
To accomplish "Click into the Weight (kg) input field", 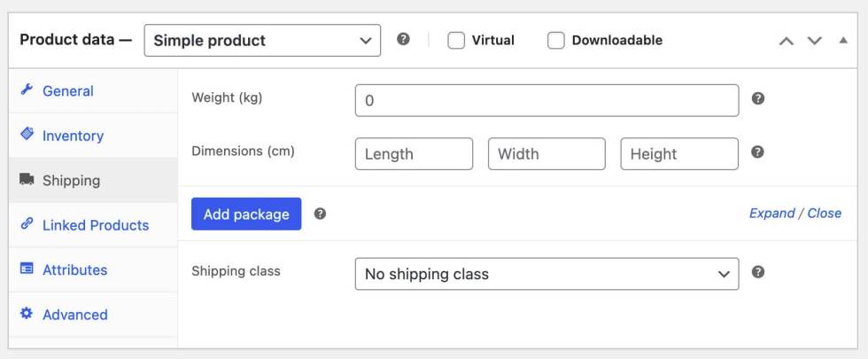I will pos(546,100).
